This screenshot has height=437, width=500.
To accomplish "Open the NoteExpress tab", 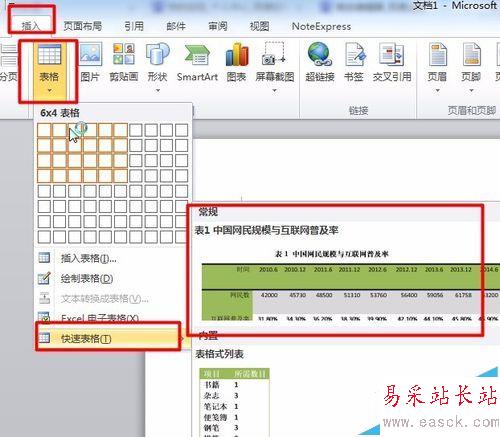I will click(x=321, y=26).
